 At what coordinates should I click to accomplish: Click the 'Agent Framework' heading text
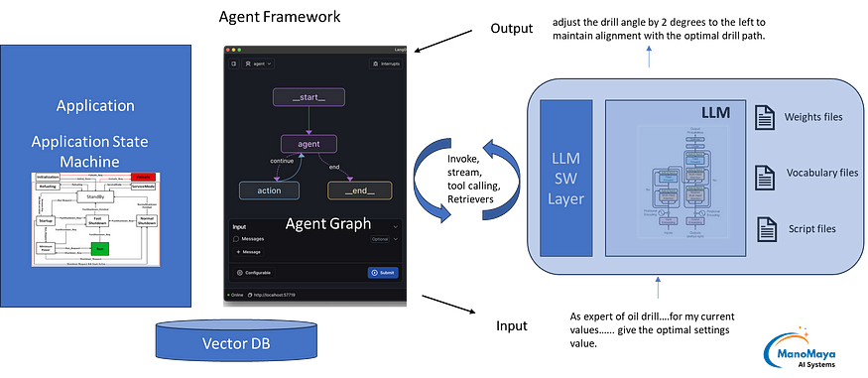(280, 17)
